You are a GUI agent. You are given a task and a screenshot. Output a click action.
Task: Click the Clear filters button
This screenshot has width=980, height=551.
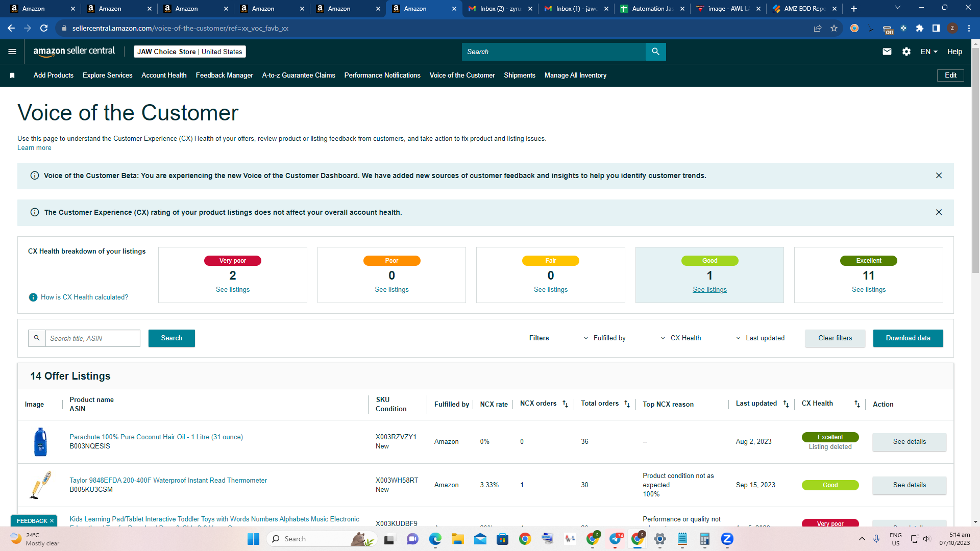(x=835, y=338)
